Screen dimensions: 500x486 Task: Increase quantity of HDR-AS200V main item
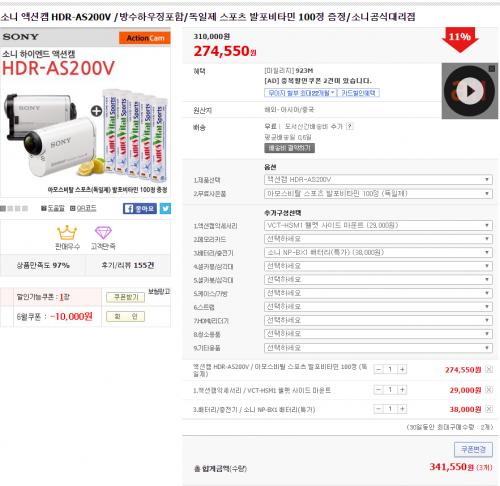coord(402,369)
